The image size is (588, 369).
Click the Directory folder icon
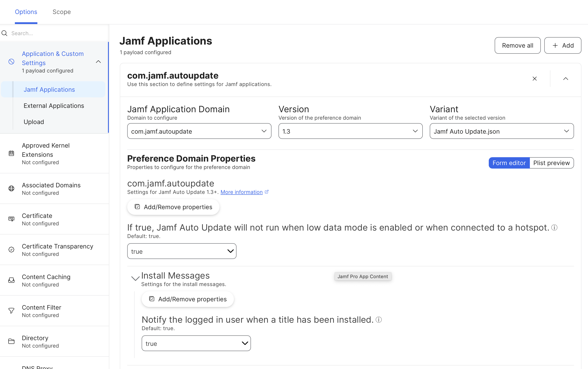pos(11,341)
